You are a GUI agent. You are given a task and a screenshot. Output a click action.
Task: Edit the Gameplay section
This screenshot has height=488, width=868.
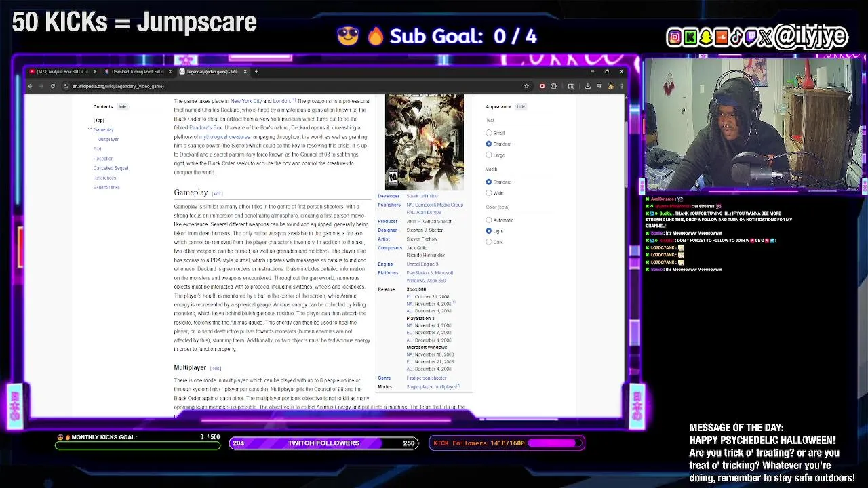click(x=217, y=193)
